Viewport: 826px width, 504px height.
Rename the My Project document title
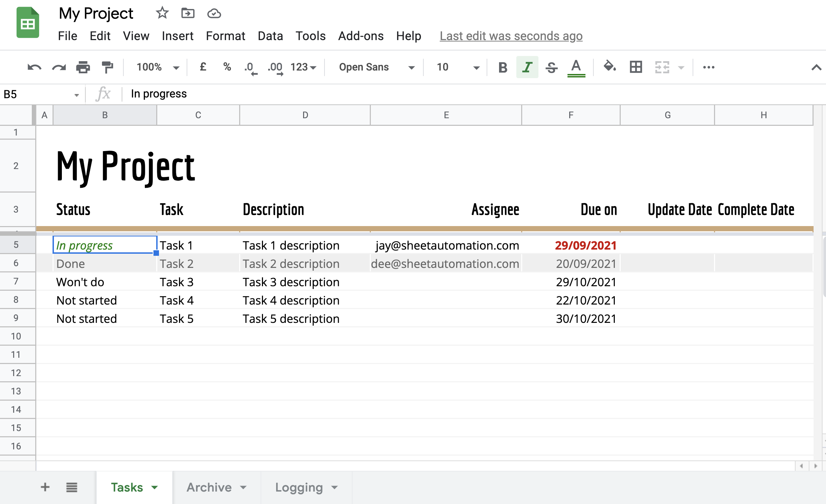pyautogui.click(x=96, y=13)
